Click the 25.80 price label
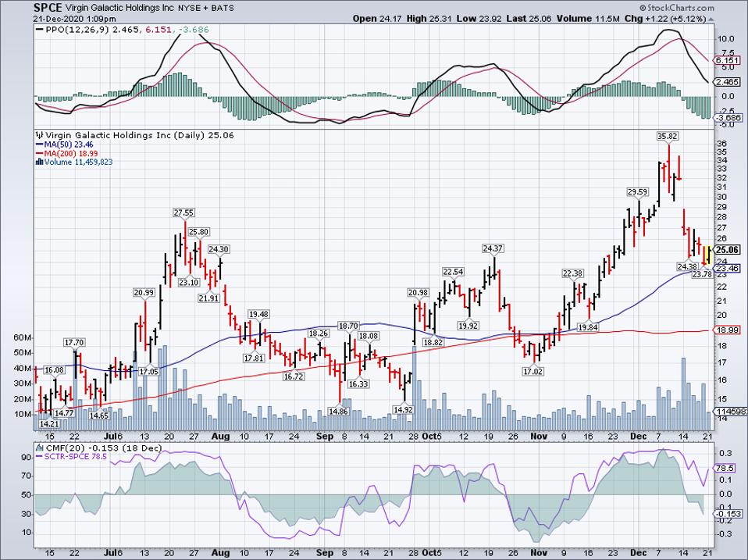Image resolution: width=748 pixels, height=560 pixels. point(198,232)
